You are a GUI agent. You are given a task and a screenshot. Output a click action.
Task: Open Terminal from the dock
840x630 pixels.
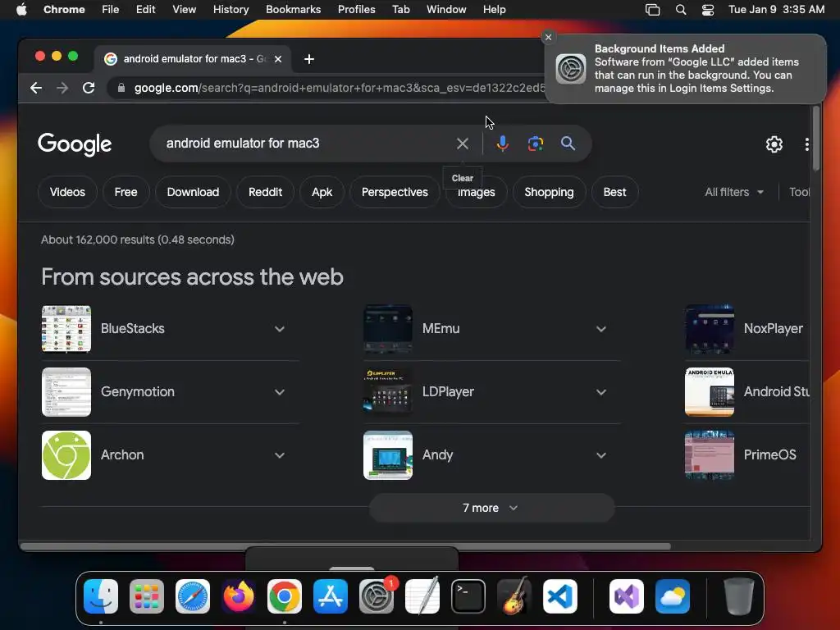pos(468,596)
